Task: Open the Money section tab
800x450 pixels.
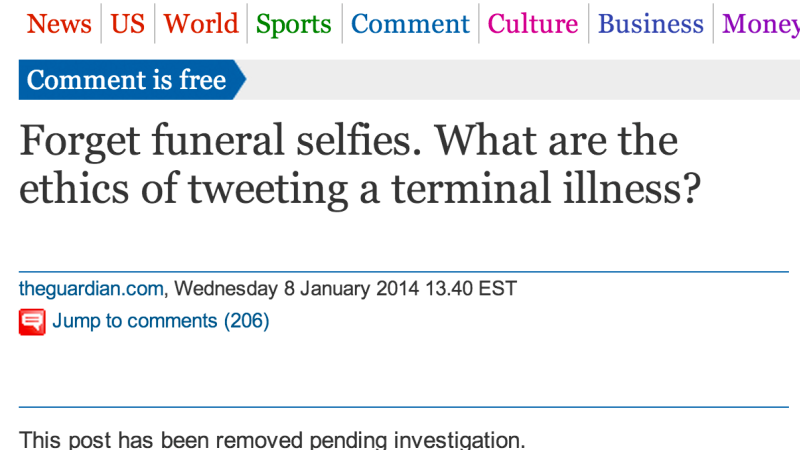Action: [x=761, y=23]
